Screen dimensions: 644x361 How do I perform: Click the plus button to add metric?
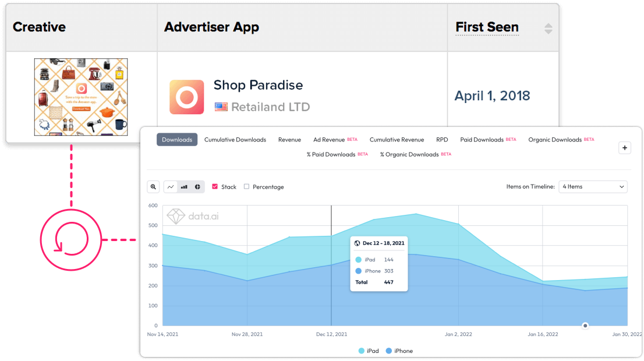tap(625, 148)
